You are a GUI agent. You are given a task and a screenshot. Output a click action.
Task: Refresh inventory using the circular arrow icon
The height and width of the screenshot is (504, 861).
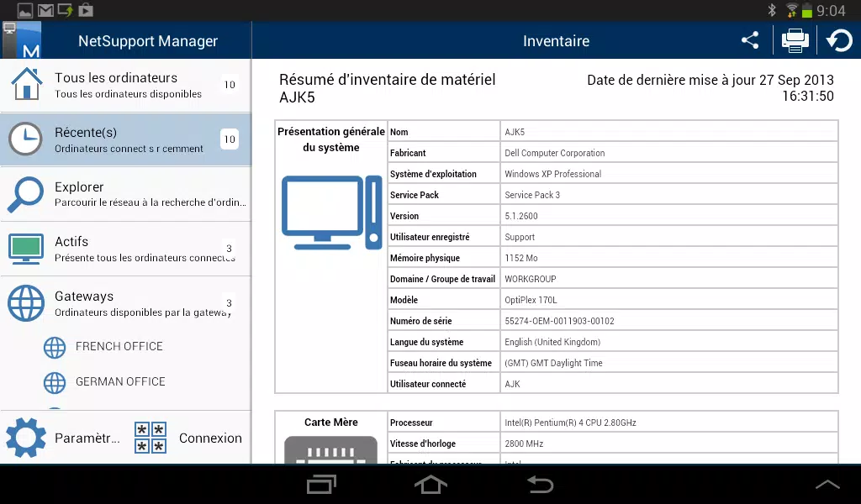coord(839,40)
